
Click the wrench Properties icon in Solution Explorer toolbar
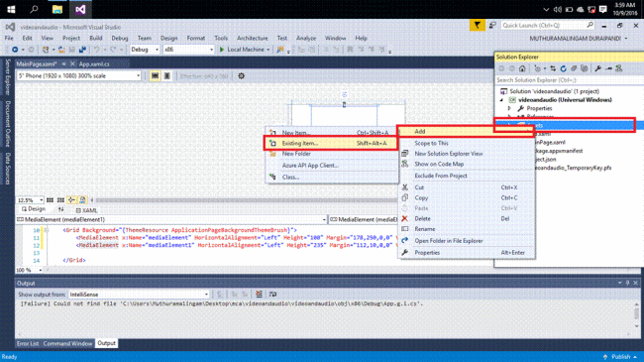tap(598, 68)
